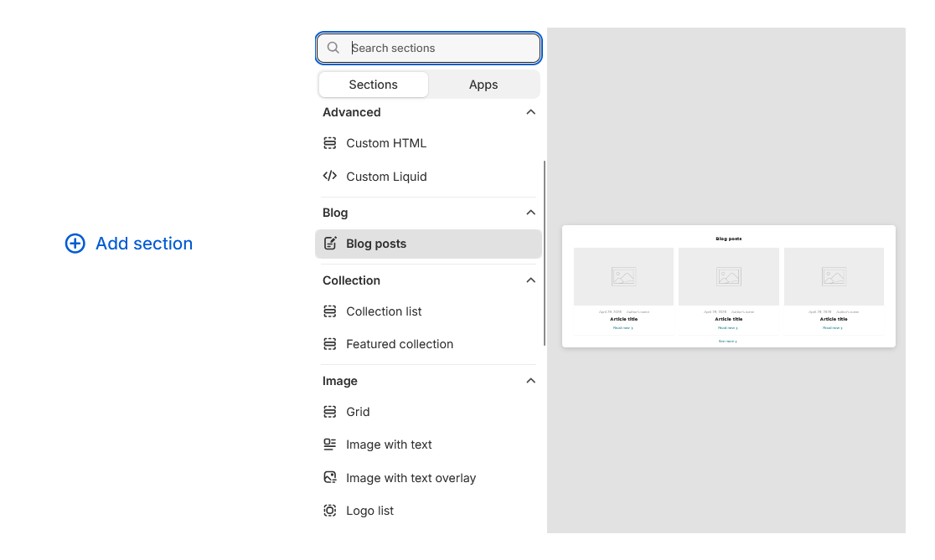Viewport: 935px width, 560px height.
Task: Click the Grid section icon
Action: 330,412
